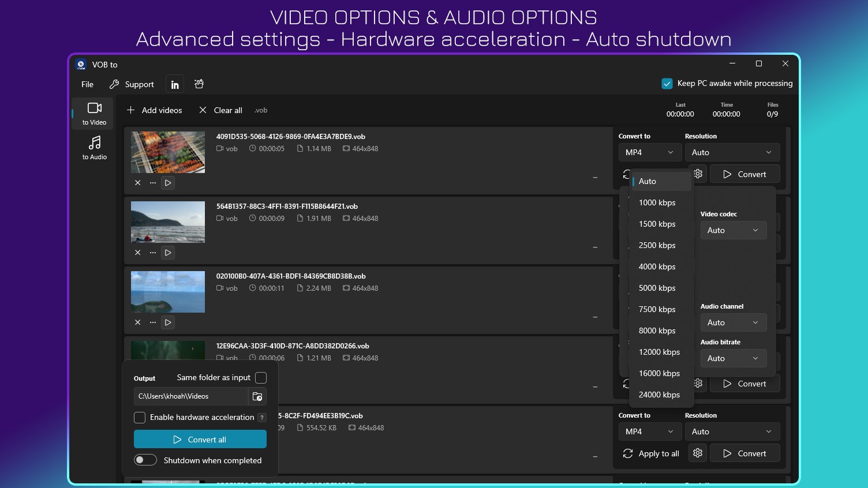The width and height of the screenshot is (868, 488).
Task: Expand the Resolution dropdown set to Auto
Action: [732, 152]
